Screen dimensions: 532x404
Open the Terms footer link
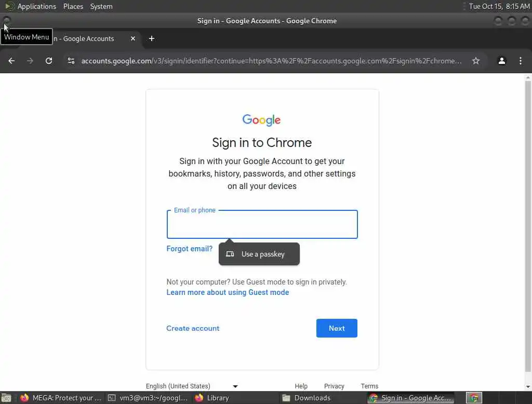(369, 386)
